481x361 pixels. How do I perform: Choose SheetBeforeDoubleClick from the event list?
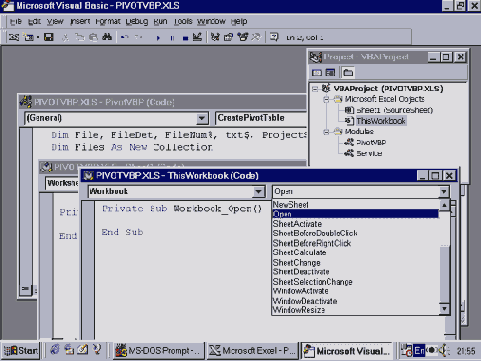point(355,233)
